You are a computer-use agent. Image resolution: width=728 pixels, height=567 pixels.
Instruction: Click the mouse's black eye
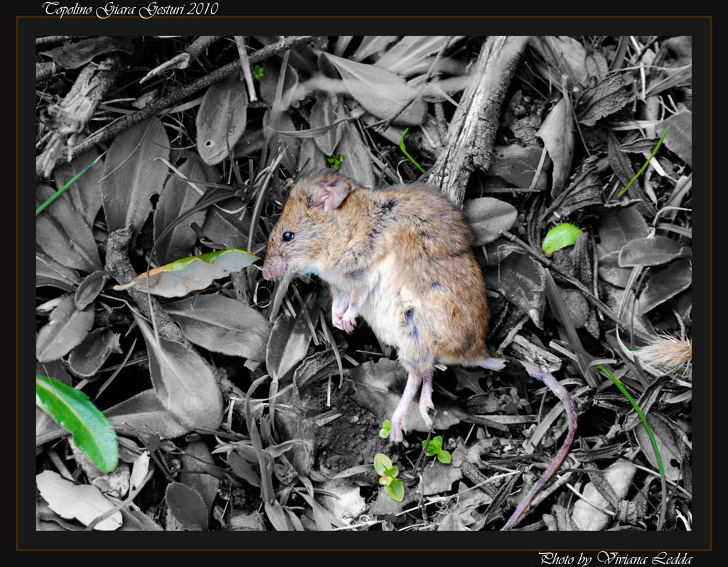[287, 236]
